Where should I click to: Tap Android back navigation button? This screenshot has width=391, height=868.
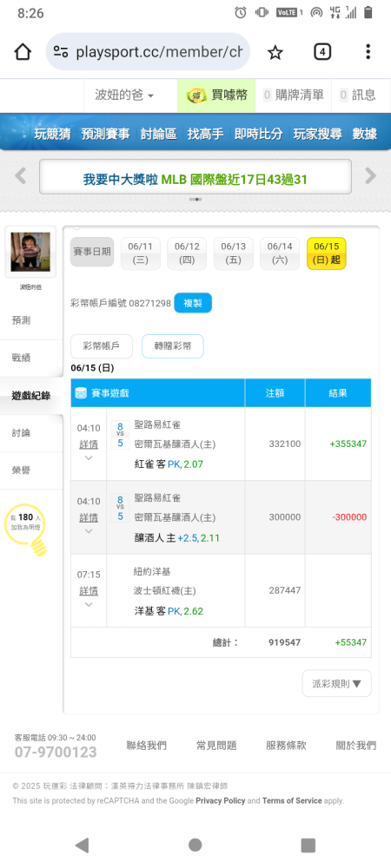point(82,845)
